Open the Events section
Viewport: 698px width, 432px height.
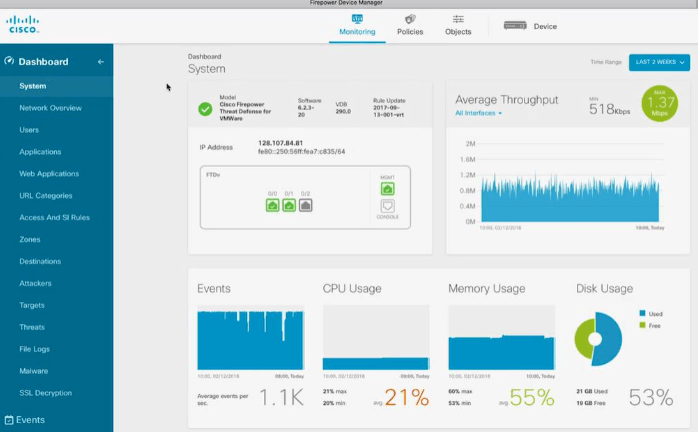coord(30,420)
